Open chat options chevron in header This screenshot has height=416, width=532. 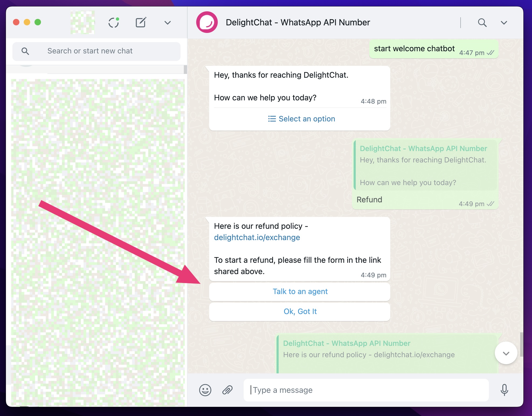point(504,23)
